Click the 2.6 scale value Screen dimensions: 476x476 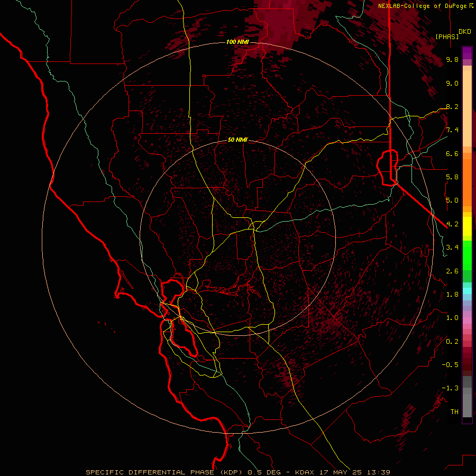tap(452, 271)
